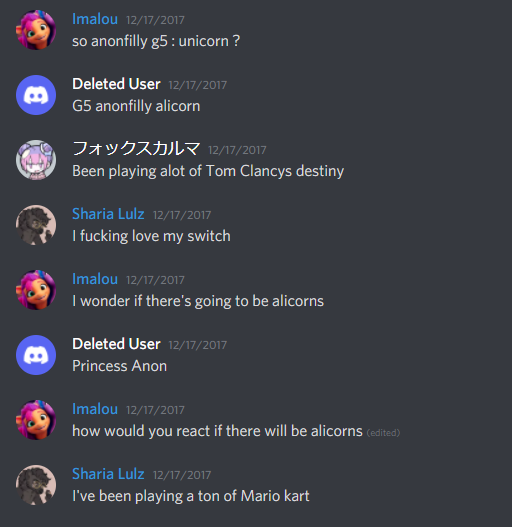Select the message 'so anonfilly g5 : unicorn ?'
The height and width of the screenshot is (527, 512).
156,41
